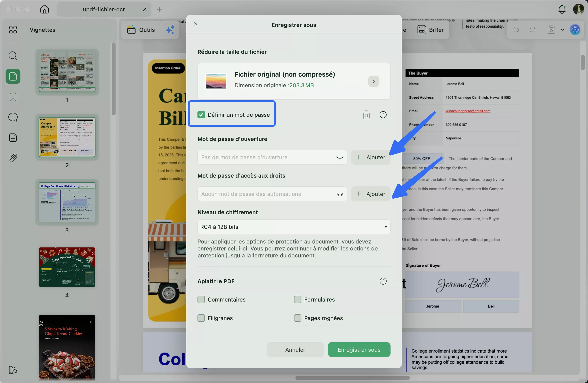Open the Niveau de chiffrement dropdown
Screen dimensions: 588x383
(x=294, y=227)
